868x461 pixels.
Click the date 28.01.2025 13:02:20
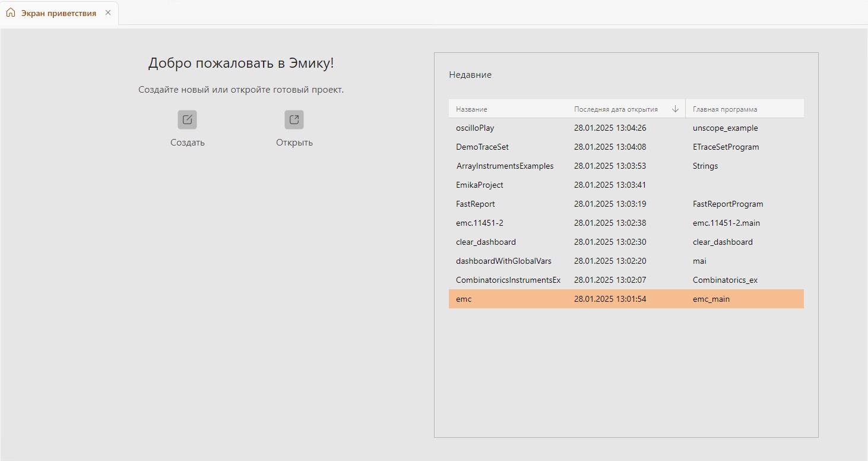(x=610, y=261)
